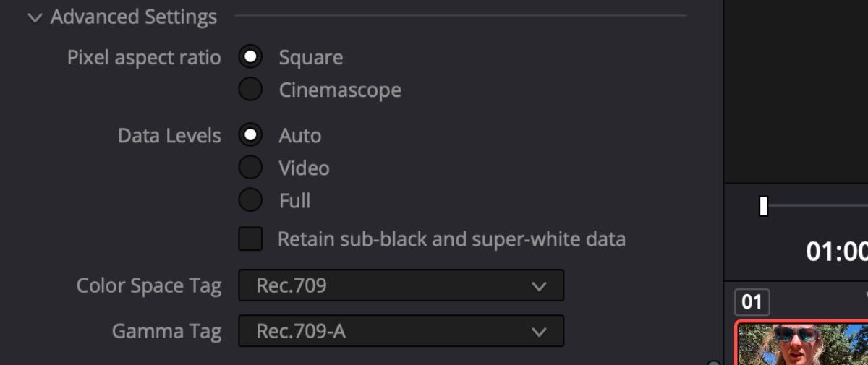Set Data Levels to Auto
Screen dimensions: 868x365
click(x=250, y=135)
